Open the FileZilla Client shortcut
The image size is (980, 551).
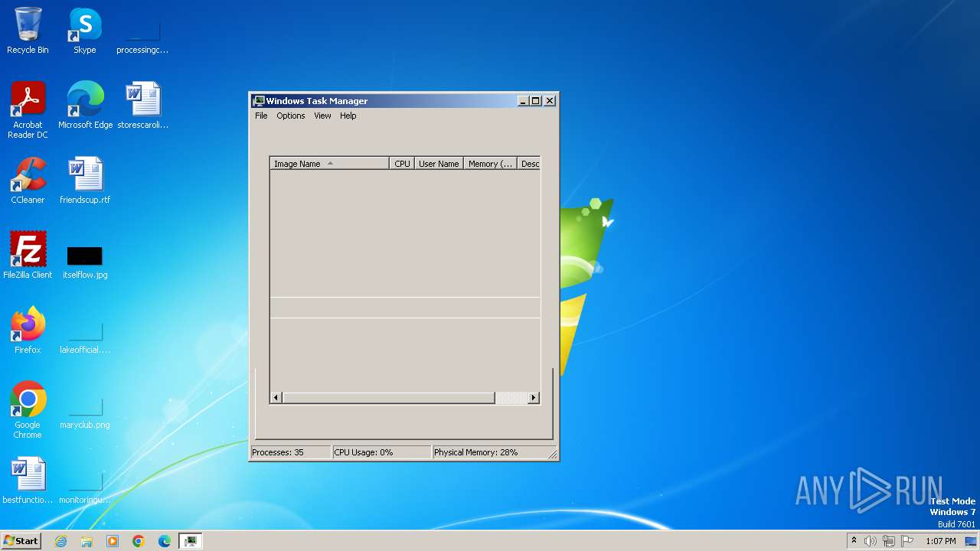pos(28,256)
